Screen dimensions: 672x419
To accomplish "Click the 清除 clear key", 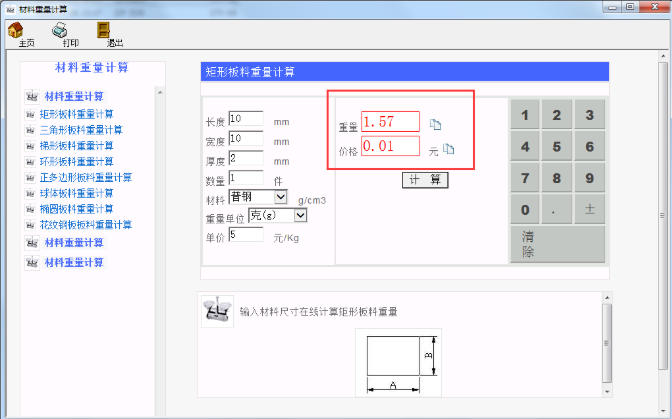I will coord(558,244).
